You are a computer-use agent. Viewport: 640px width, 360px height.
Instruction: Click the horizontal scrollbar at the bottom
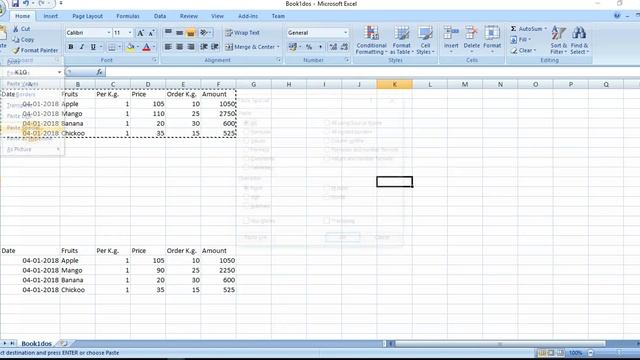click(x=500, y=344)
